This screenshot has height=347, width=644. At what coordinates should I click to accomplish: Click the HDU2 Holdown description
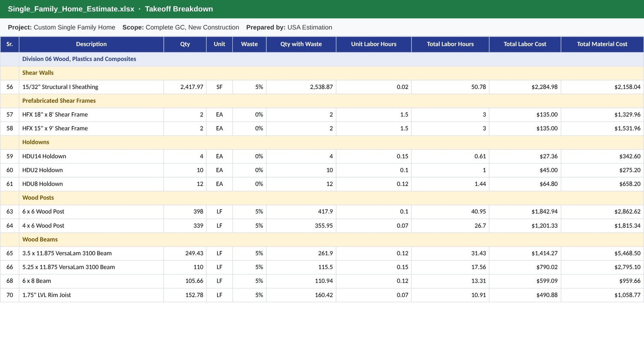tap(91, 170)
